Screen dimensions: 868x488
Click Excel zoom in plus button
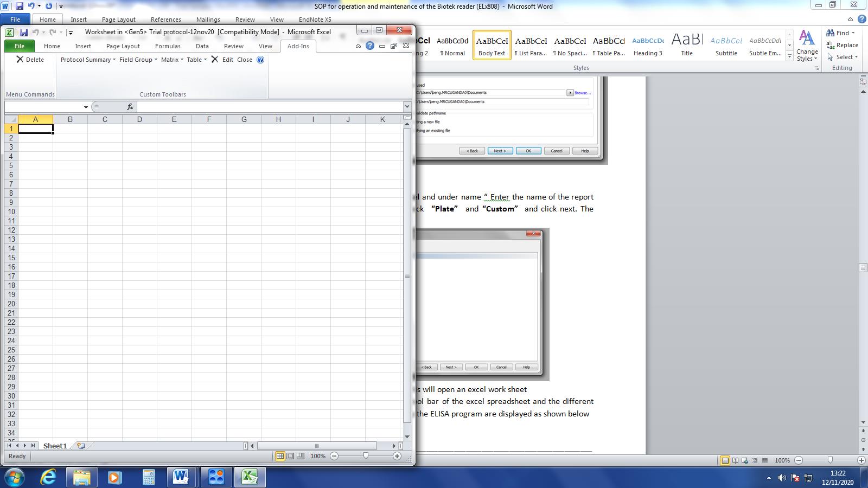point(397,456)
